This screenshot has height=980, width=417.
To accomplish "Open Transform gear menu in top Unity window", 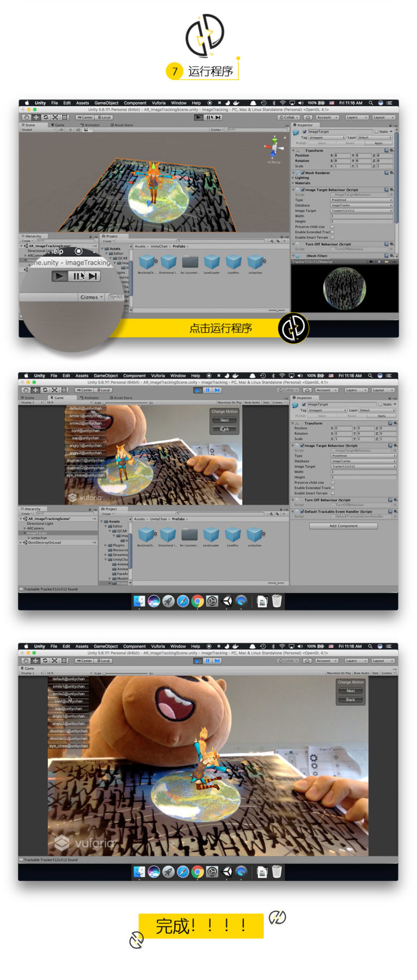I will (x=391, y=151).
